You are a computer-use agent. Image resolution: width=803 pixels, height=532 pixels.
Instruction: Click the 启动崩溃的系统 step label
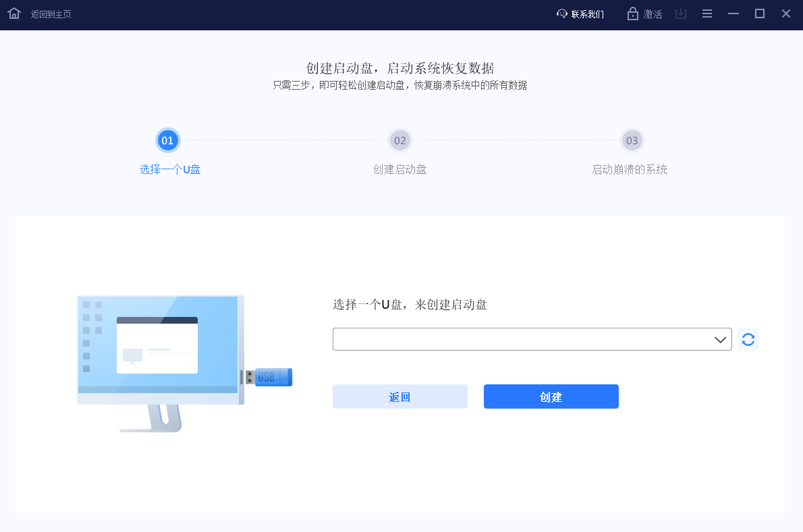coord(630,169)
